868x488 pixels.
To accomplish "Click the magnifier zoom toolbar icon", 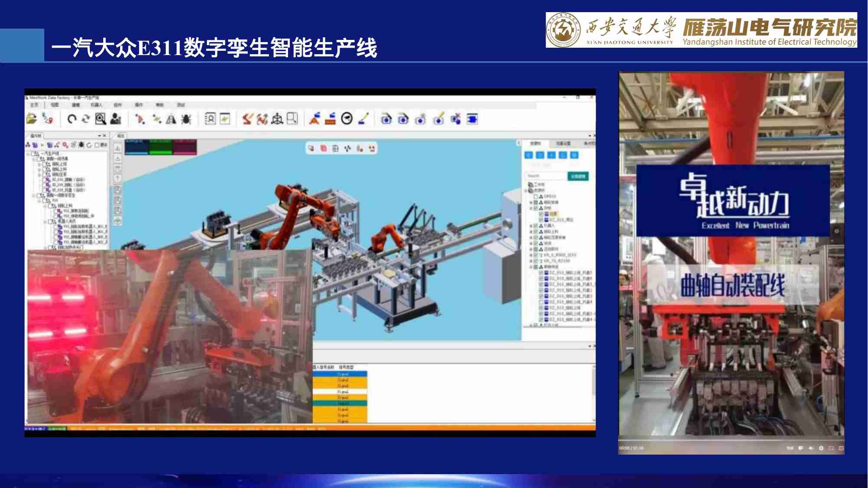I will 101,118.
